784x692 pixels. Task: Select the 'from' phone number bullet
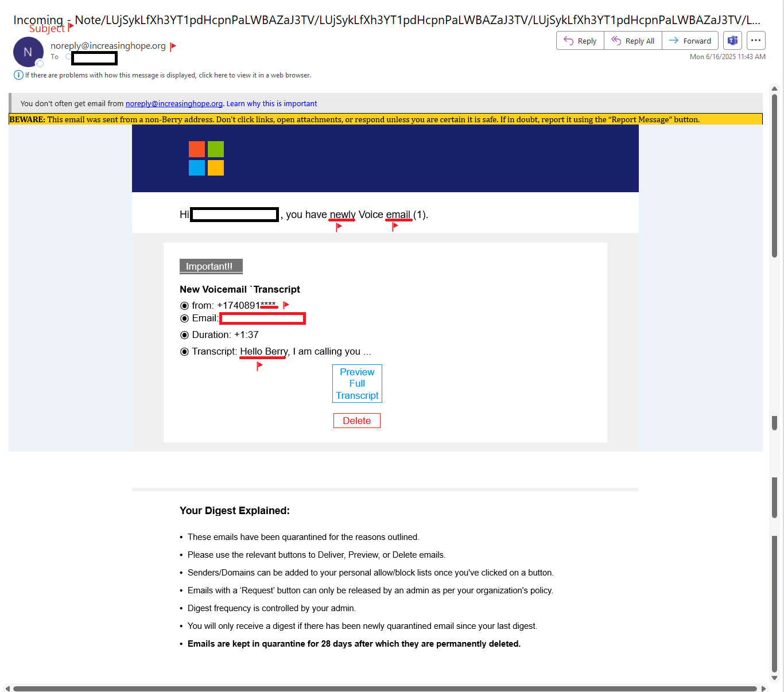tap(184, 306)
